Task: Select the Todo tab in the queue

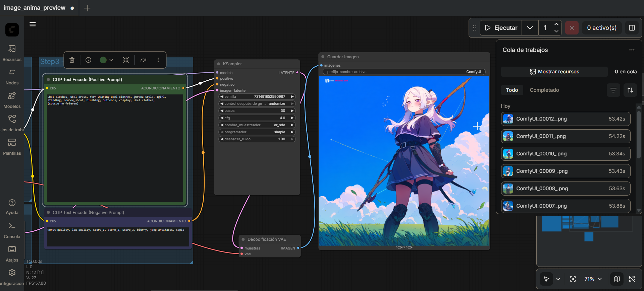Action: click(512, 90)
